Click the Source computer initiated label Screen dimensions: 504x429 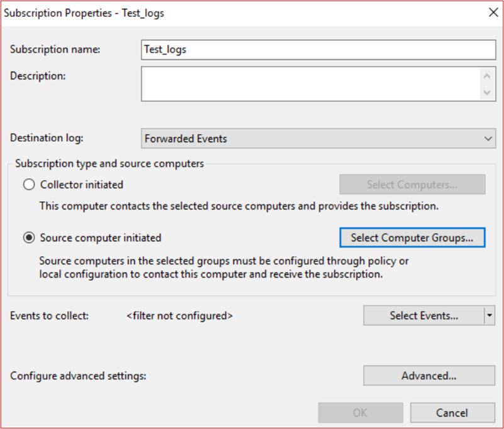pos(101,238)
